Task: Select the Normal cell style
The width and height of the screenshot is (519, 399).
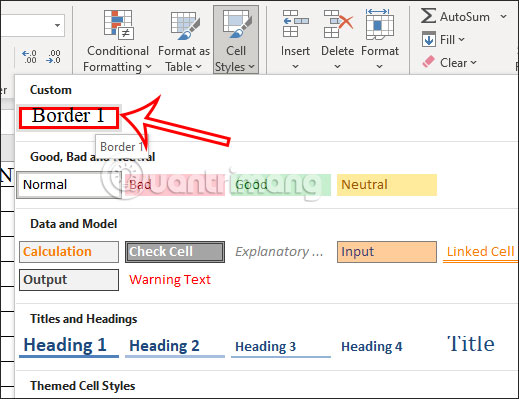Action: click(x=69, y=185)
